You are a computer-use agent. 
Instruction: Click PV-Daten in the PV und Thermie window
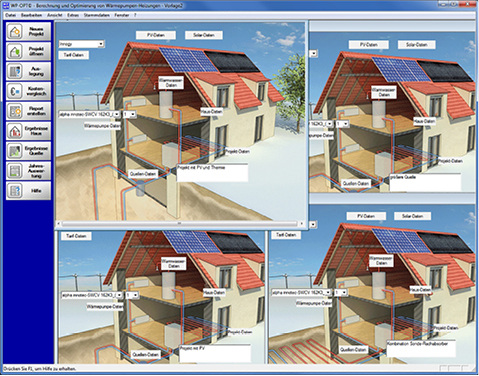pos(156,35)
